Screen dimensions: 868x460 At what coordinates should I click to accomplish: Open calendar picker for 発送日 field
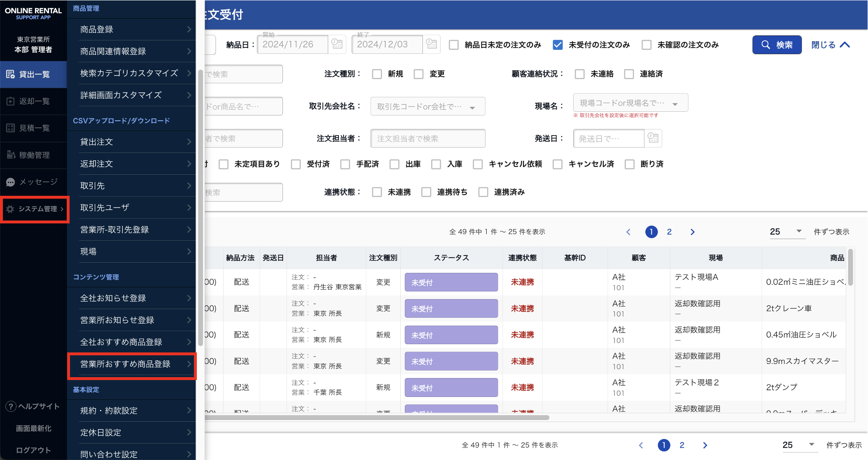point(653,138)
